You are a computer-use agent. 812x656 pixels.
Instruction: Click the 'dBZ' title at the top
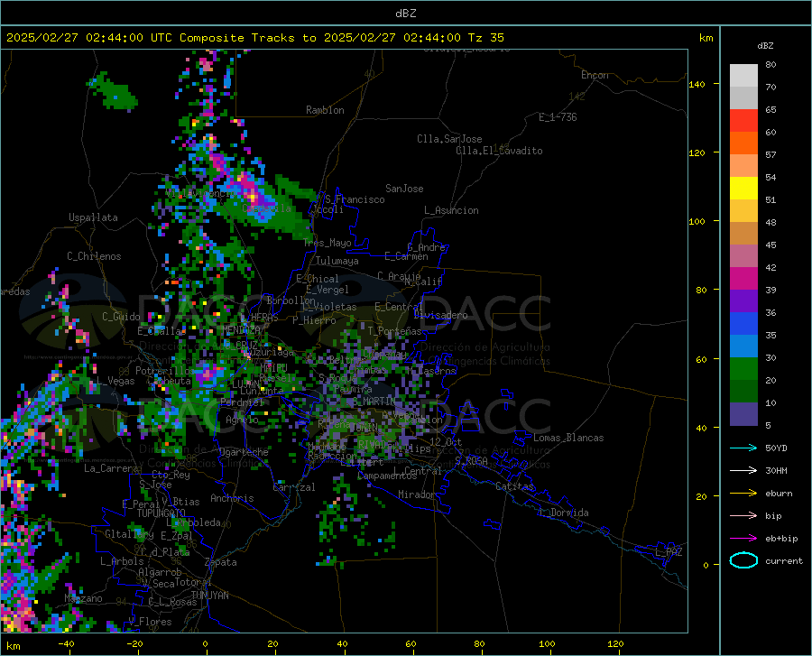[x=405, y=14]
